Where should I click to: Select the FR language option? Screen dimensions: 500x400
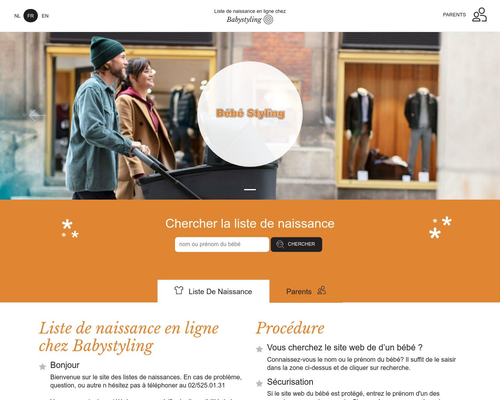click(31, 16)
